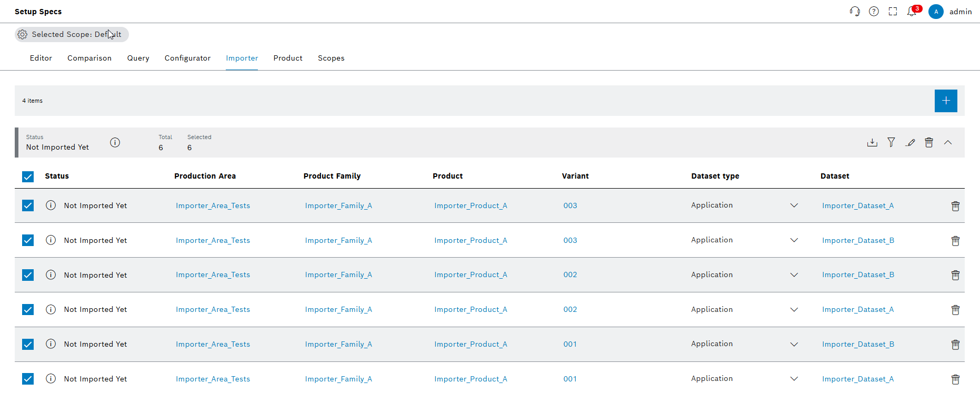This screenshot has height=402, width=980.
Task: Delete the variant 003 Importer_Dataset_B row
Action: pos(955,241)
